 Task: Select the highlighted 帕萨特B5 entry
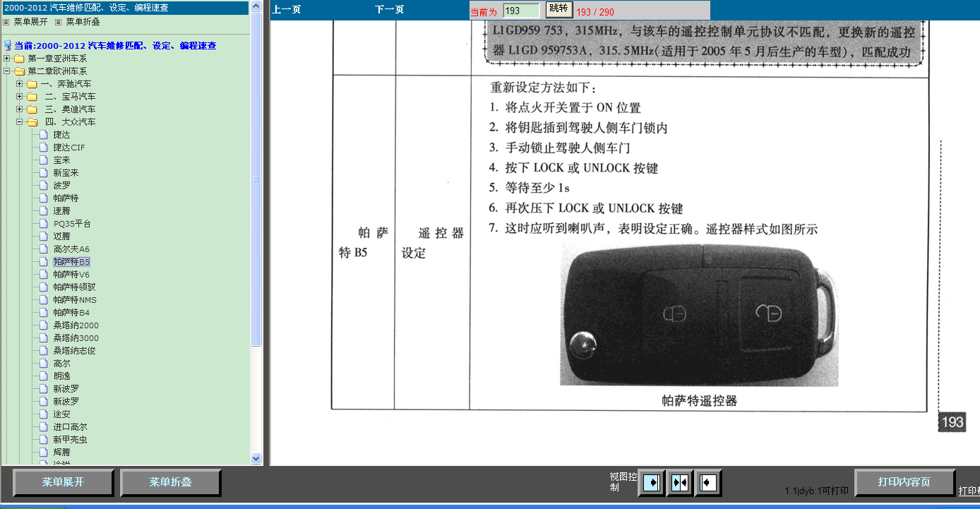(x=71, y=262)
